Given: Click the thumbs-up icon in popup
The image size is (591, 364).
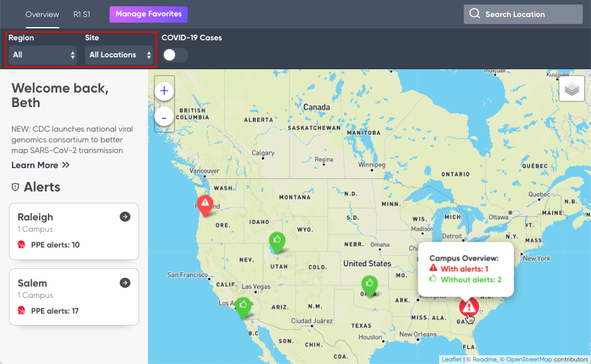Looking at the screenshot, I should point(433,278).
